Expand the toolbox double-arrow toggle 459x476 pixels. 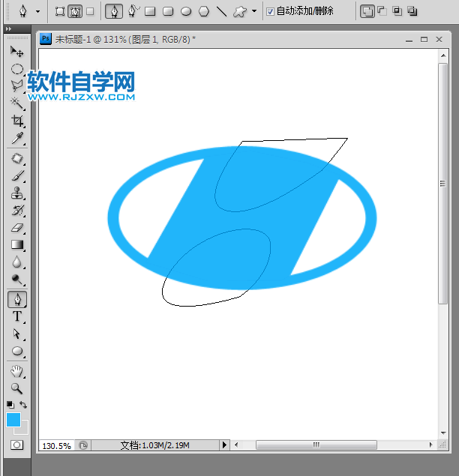[x=8, y=28]
